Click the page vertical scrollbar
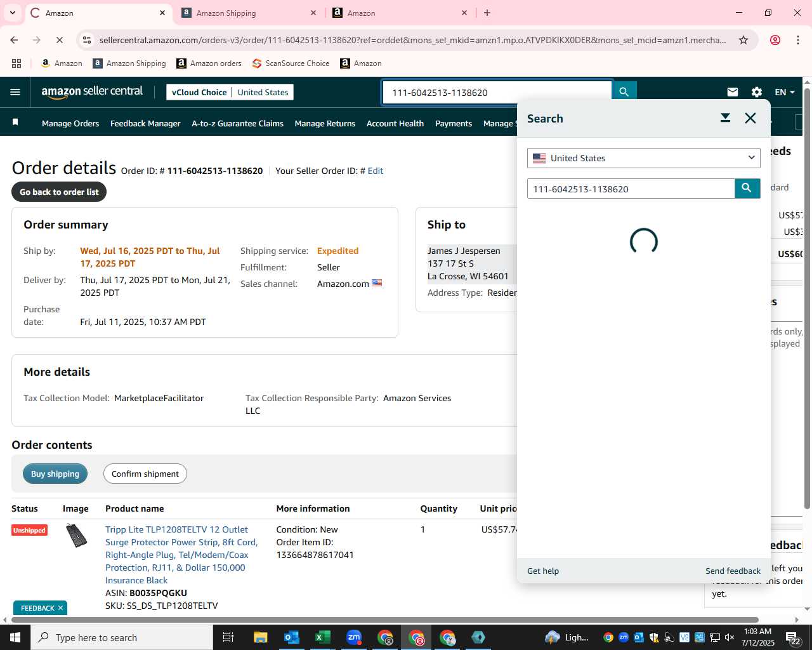The width and height of the screenshot is (812, 650). (x=807, y=298)
